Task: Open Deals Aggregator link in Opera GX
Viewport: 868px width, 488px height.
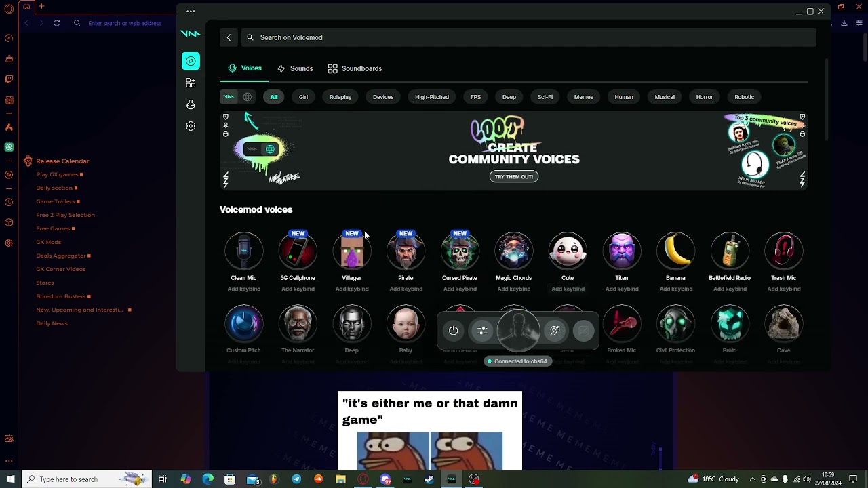Action: coord(61,256)
